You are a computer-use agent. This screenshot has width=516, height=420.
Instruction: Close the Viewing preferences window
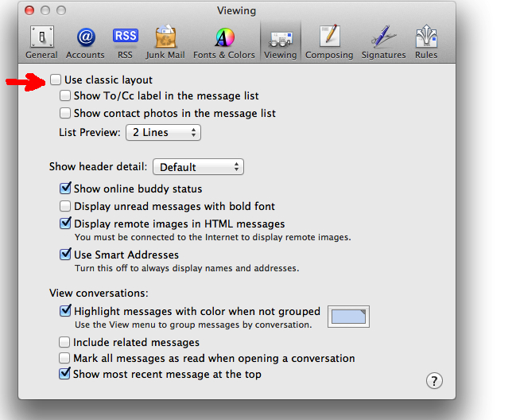point(29,11)
